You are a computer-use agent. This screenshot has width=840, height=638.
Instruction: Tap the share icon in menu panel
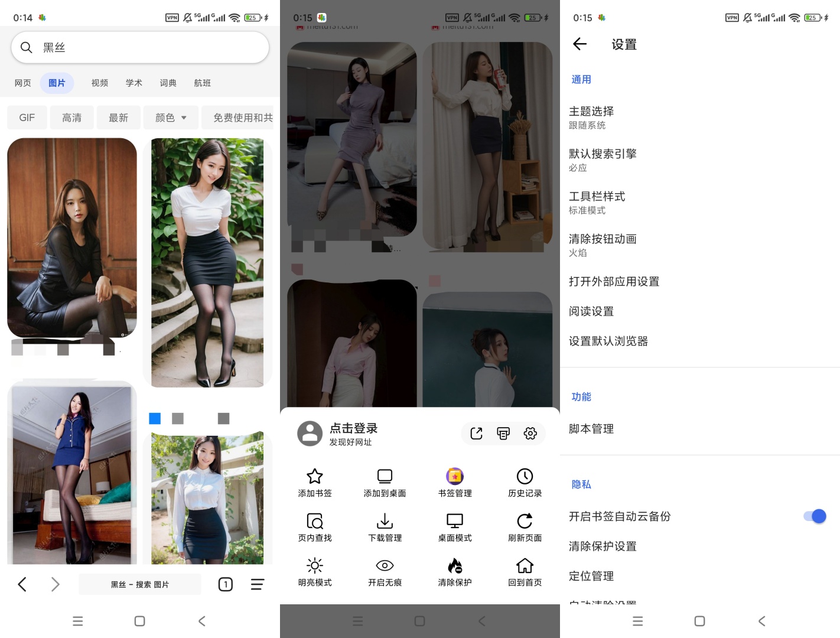[x=476, y=434]
